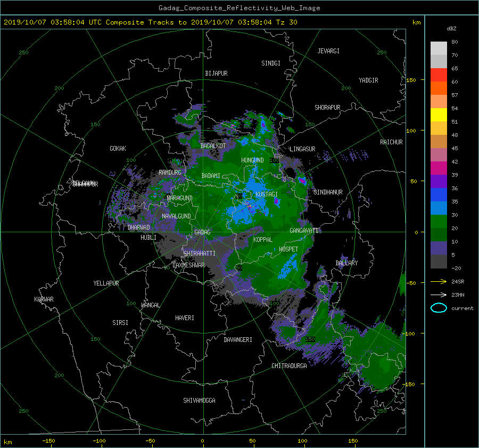Click the DAVANGERI city label
The height and width of the screenshot is (448, 479).
[x=238, y=340]
